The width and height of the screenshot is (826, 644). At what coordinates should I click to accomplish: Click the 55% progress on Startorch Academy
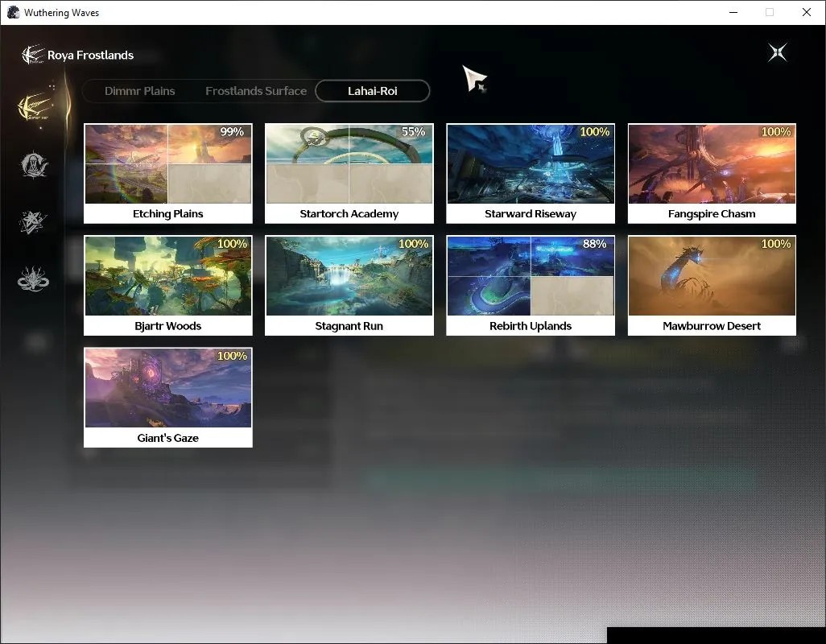click(x=414, y=132)
